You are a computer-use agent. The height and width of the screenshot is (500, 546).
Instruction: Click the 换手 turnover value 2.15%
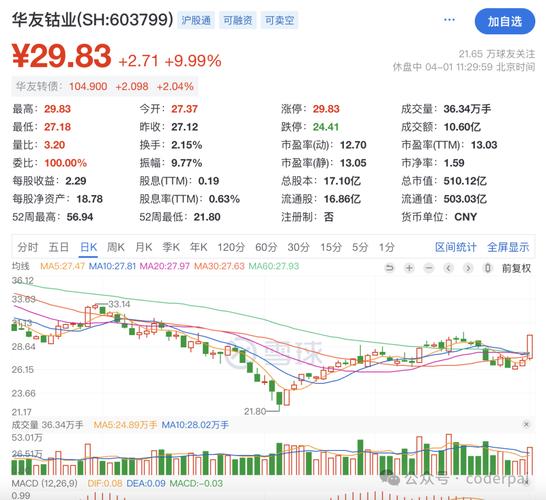(187, 145)
